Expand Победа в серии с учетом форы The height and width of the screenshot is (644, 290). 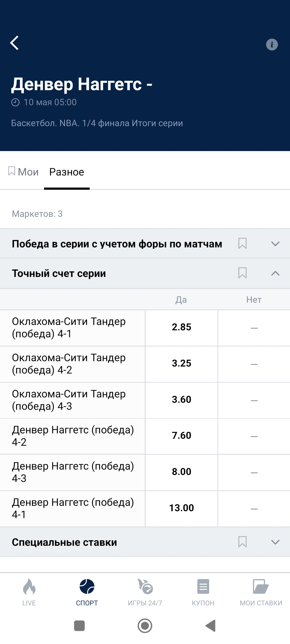(x=275, y=244)
